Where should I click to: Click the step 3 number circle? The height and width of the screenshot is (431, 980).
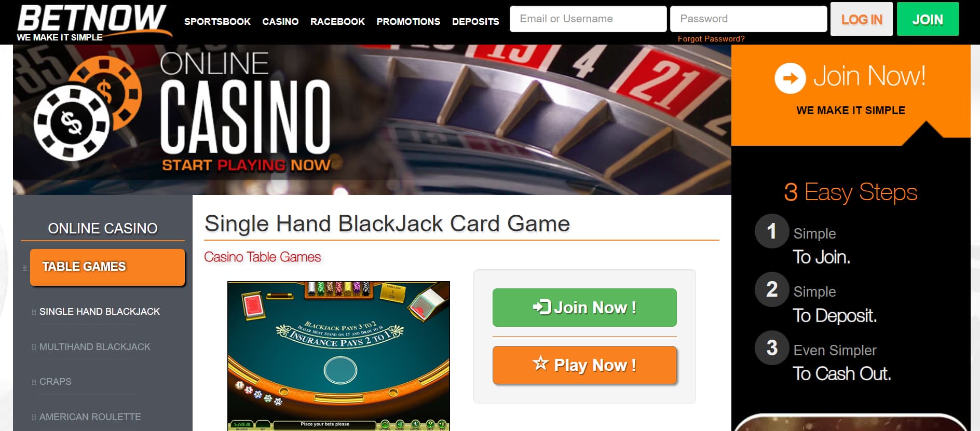click(772, 348)
